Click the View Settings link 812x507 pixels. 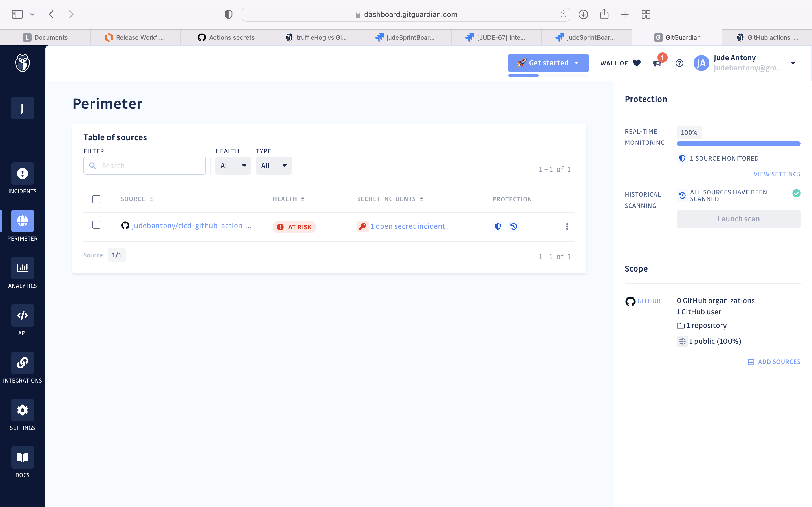(x=777, y=174)
